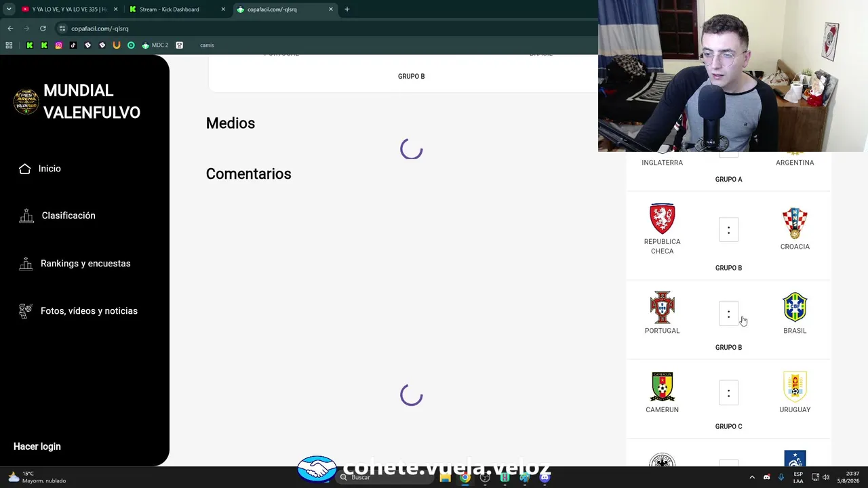Switch to the 'Y YA LO VE' YouTube tab

[68, 9]
